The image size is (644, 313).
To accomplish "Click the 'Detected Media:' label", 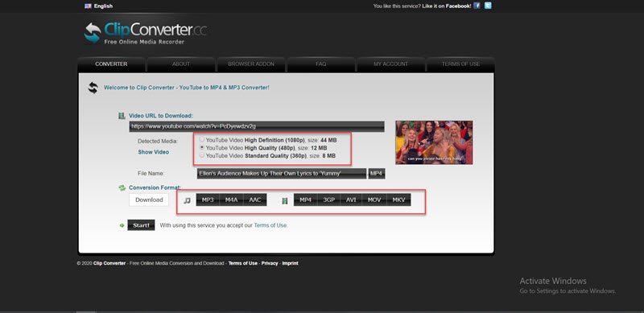I will [158, 142].
